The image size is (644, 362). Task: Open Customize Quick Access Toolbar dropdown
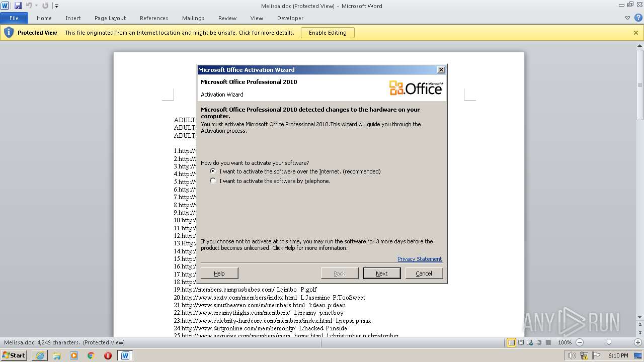coord(56,6)
